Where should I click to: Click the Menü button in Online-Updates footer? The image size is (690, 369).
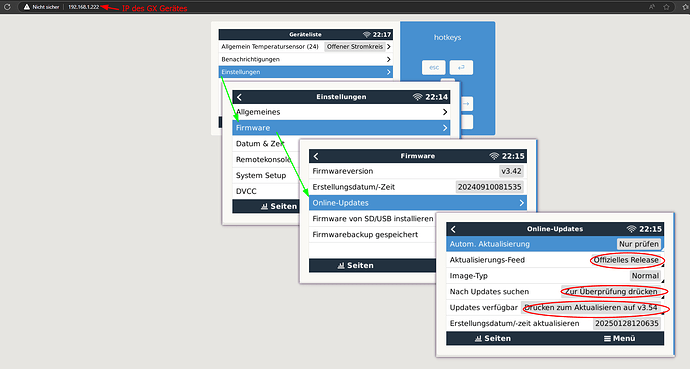pyautogui.click(x=620, y=338)
